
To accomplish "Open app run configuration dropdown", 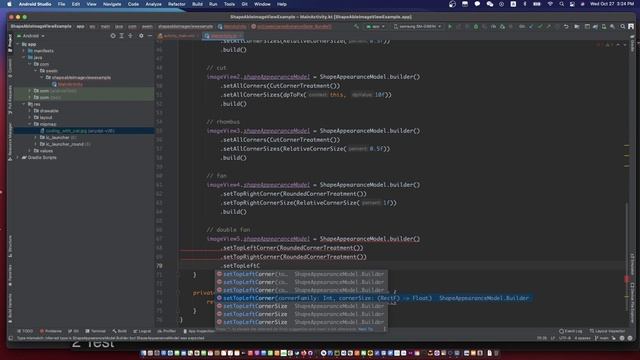I will click(376, 27).
